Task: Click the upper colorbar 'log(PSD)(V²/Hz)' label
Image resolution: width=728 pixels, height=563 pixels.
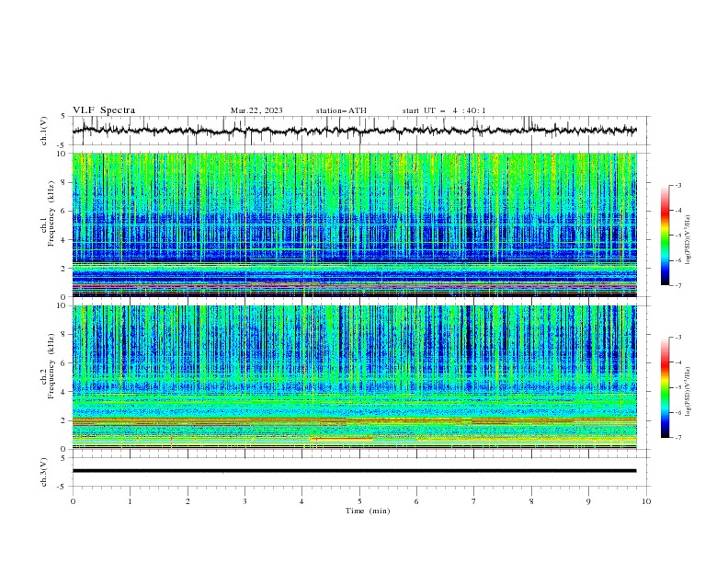Action: (x=688, y=240)
